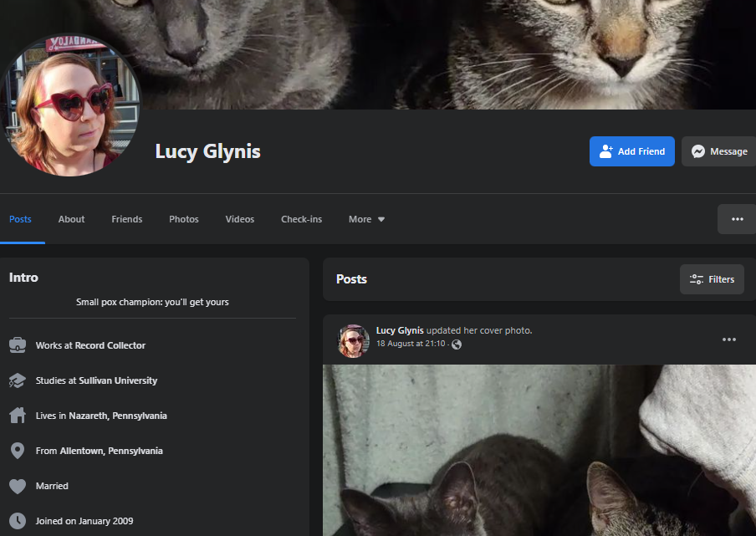756x536 pixels.
Task: Open the profile options three-dot menu
Action: point(737,219)
